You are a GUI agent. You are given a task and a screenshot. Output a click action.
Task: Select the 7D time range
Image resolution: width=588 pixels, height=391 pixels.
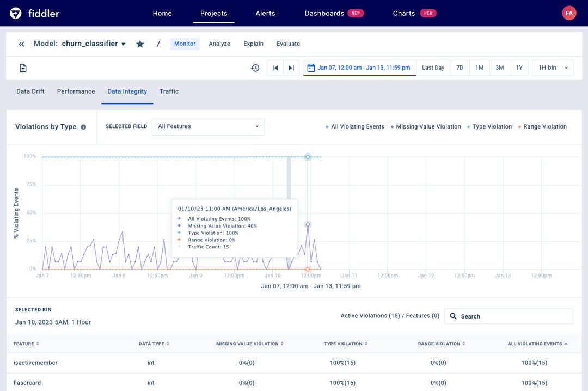click(x=460, y=68)
